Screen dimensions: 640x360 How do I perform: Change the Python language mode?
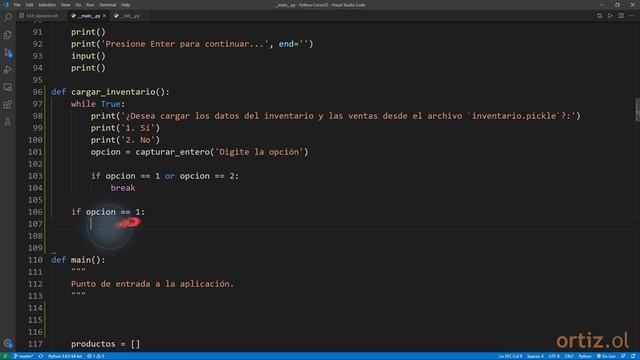click(x=585, y=356)
